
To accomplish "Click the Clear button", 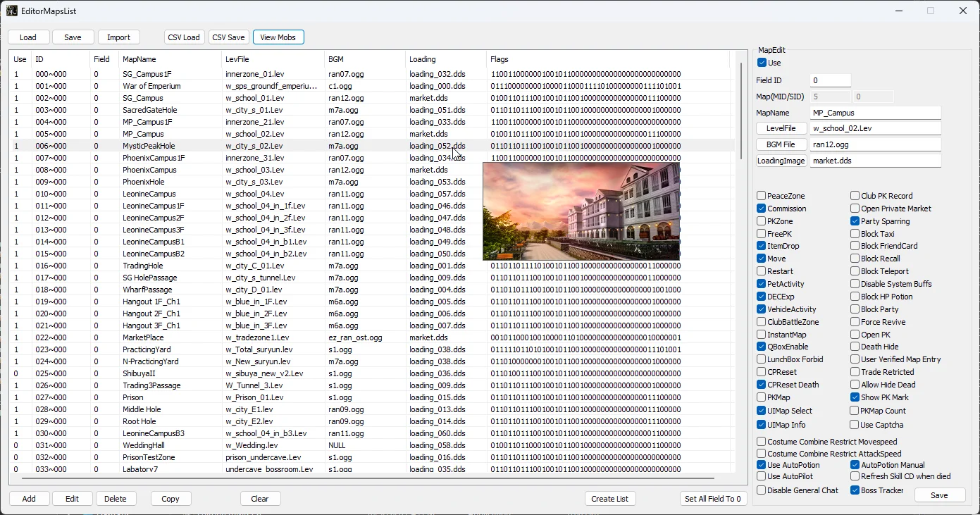I will click(260, 499).
